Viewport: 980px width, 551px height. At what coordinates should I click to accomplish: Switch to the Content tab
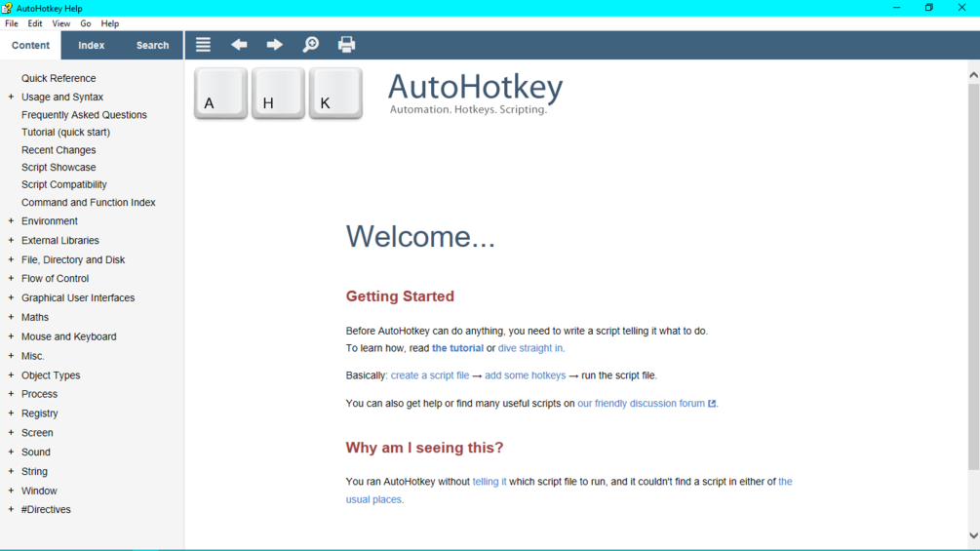click(x=30, y=45)
